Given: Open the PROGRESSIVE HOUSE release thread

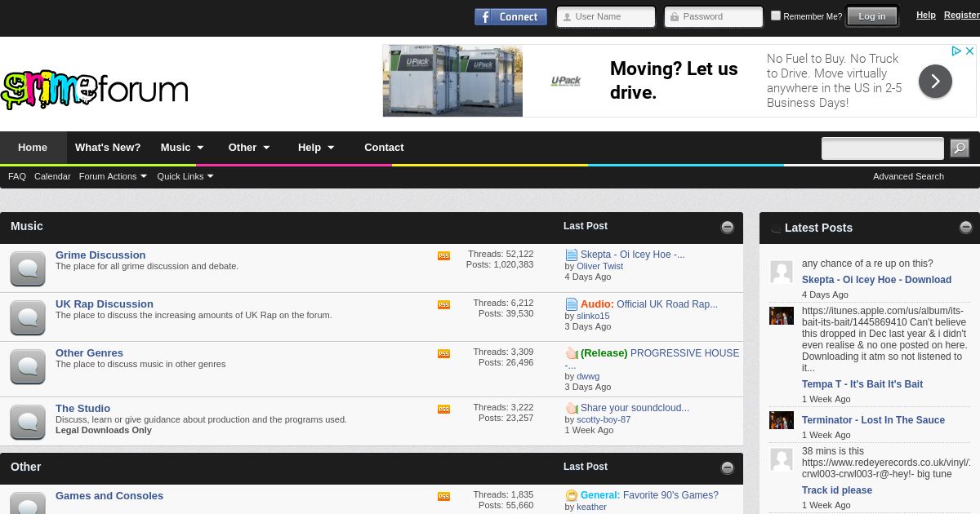Looking at the screenshot, I should pos(684,353).
